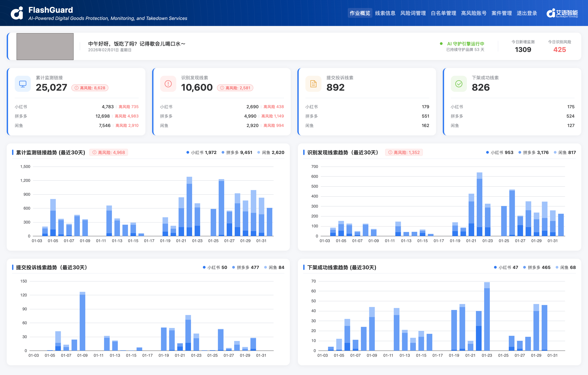
Task: Click the green check icon on 下架成功线索 card
Action: click(459, 84)
